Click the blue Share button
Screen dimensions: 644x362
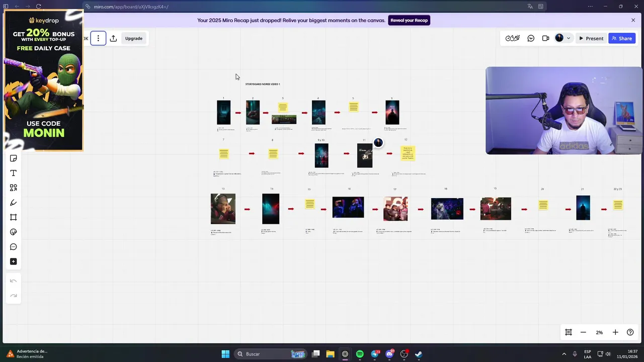[622, 38]
